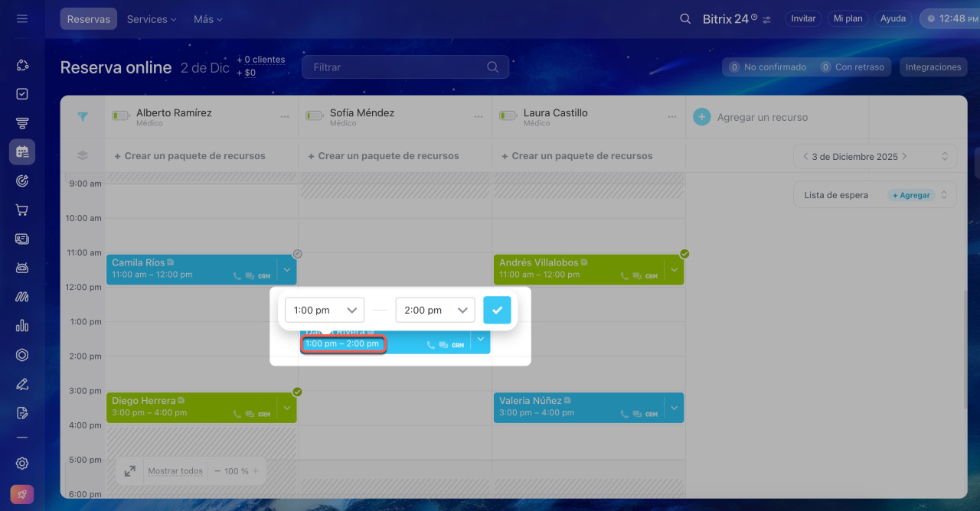Open the Más menu

207,19
